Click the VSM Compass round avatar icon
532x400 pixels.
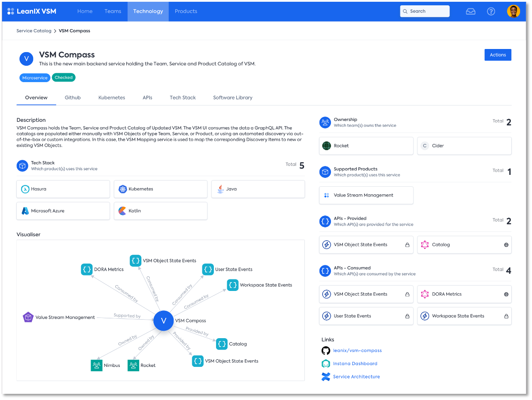click(27, 59)
